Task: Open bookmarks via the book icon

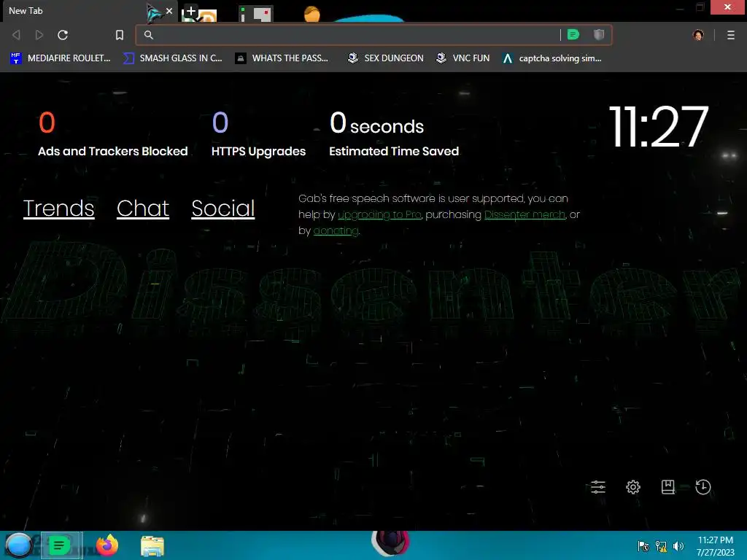Action: (x=668, y=486)
